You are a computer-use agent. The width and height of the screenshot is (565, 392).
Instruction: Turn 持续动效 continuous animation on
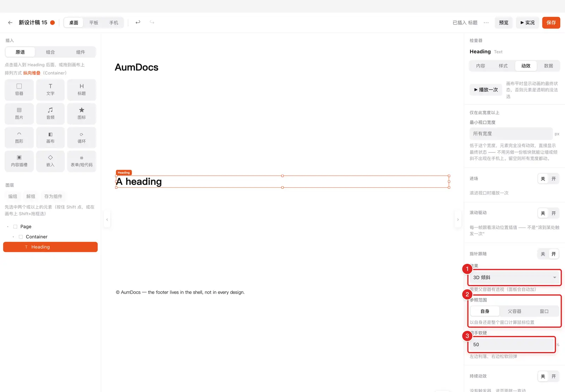pyautogui.click(x=554, y=376)
